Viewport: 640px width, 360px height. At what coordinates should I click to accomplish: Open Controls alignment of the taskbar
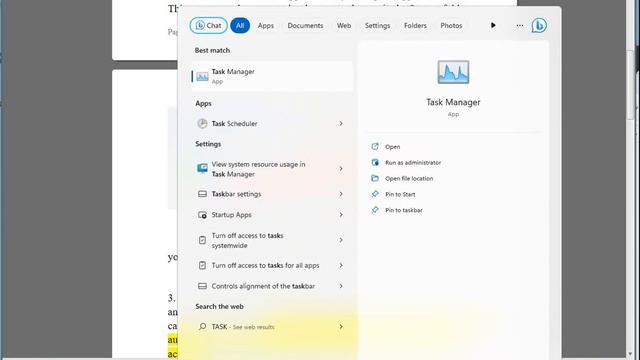tap(272, 286)
